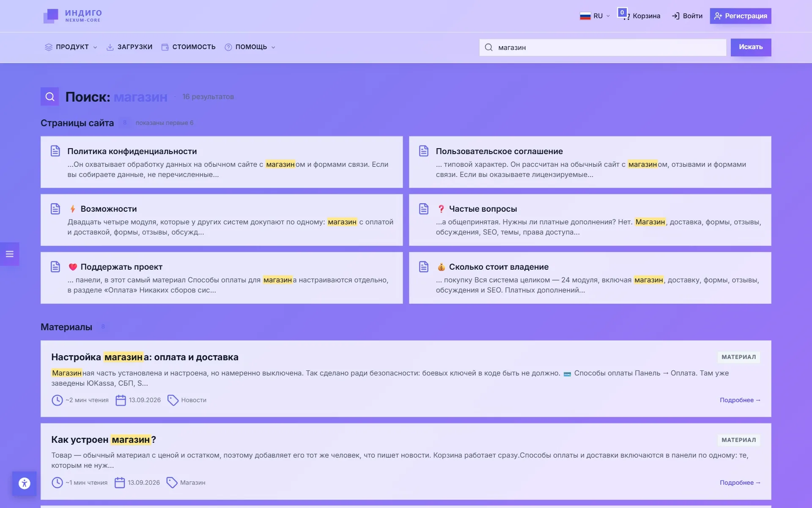Viewport: 812px width, 508px height.
Task: Open the Сколько стоит владение page result
Action: pos(590,278)
